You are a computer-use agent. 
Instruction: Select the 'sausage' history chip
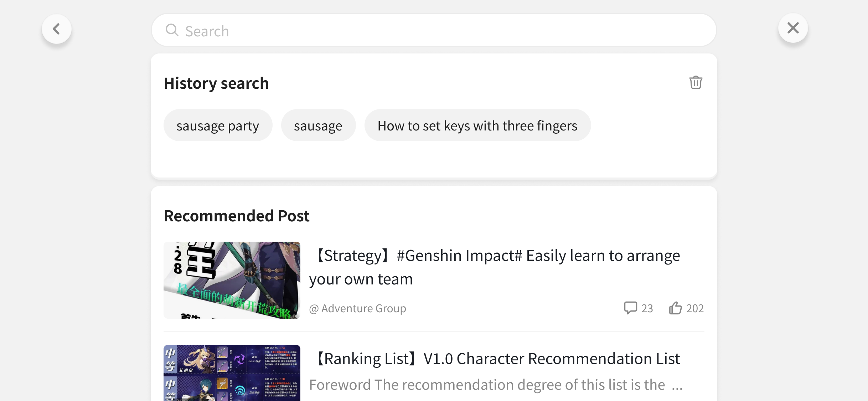(x=318, y=125)
